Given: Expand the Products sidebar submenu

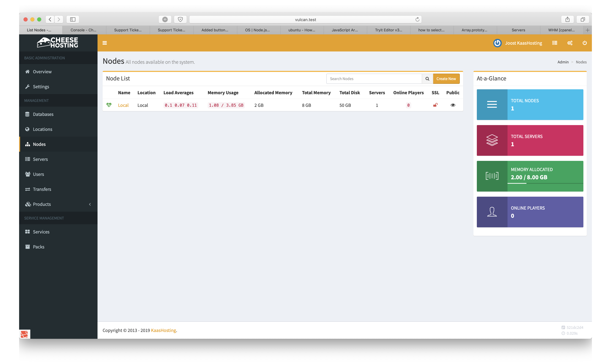Looking at the screenshot, I should tap(42, 204).
